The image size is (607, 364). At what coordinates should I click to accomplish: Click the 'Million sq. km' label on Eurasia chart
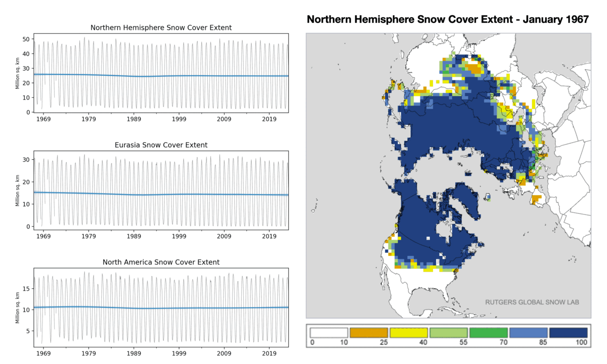tap(18, 190)
